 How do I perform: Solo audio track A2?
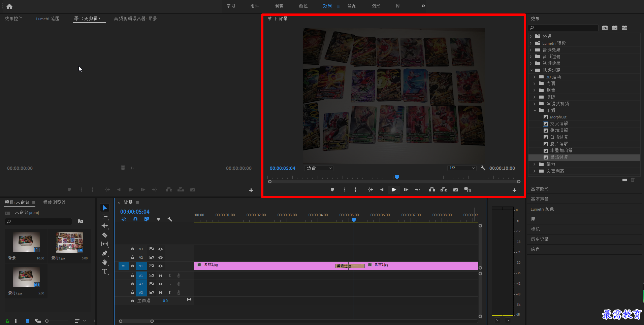coord(169,284)
